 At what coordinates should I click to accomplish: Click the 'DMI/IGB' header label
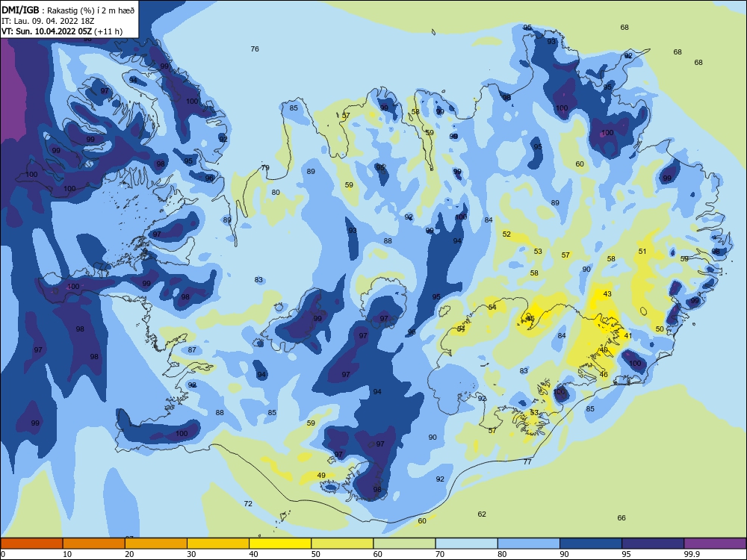tap(20, 10)
